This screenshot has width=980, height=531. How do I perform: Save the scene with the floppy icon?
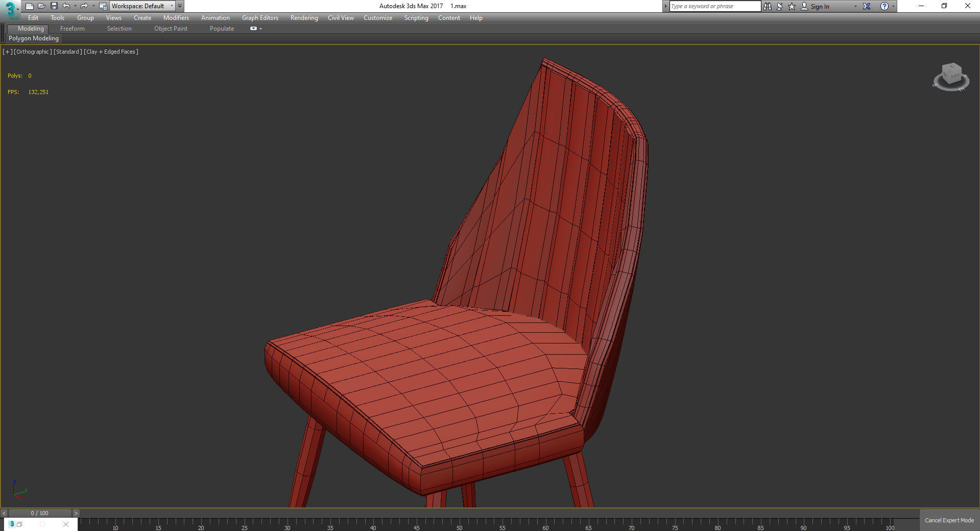click(54, 6)
